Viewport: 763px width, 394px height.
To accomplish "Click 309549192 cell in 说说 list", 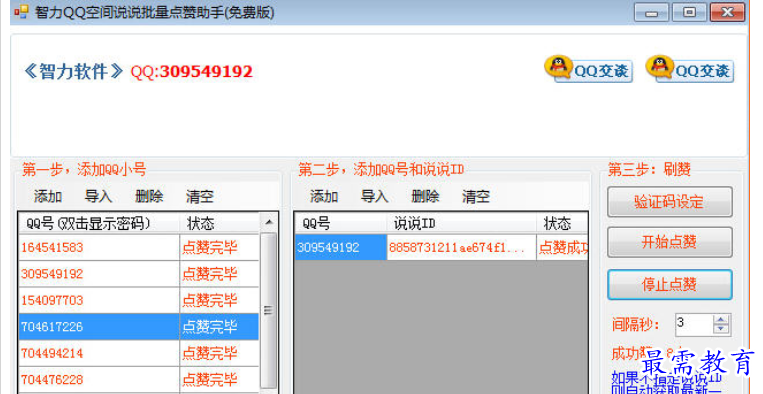I will point(341,247).
